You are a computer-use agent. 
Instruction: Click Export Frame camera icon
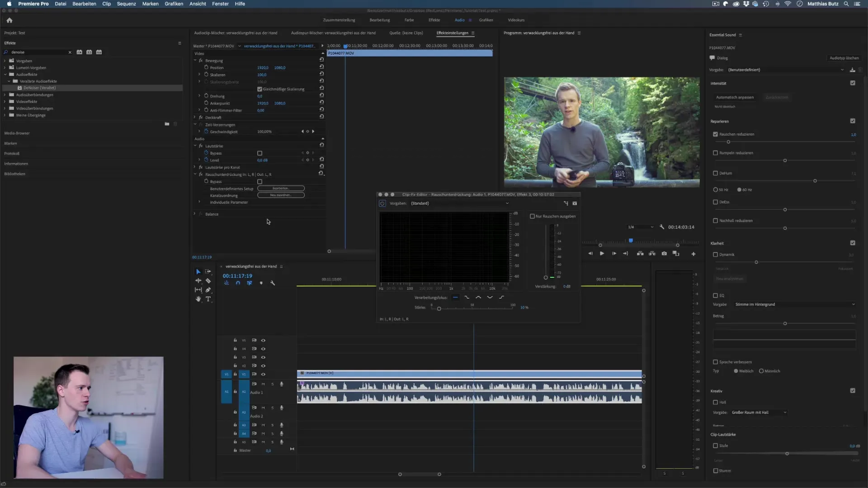click(x=664, y=253)
